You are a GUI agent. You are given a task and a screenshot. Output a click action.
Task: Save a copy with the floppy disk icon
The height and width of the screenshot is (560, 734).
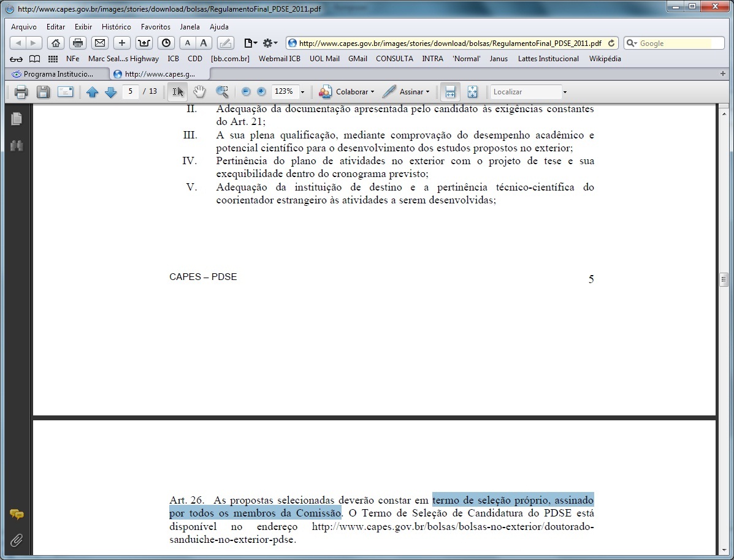pos(43,92)
